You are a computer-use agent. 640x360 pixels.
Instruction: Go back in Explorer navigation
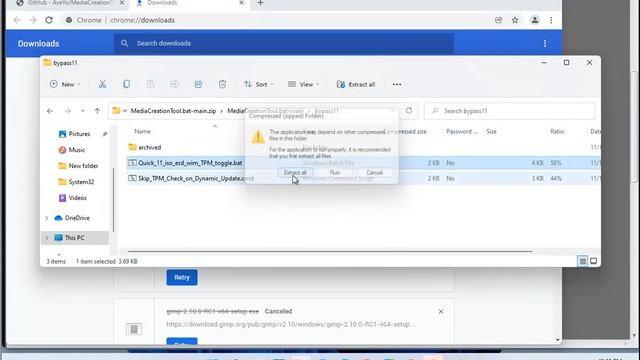coord(50,111)
